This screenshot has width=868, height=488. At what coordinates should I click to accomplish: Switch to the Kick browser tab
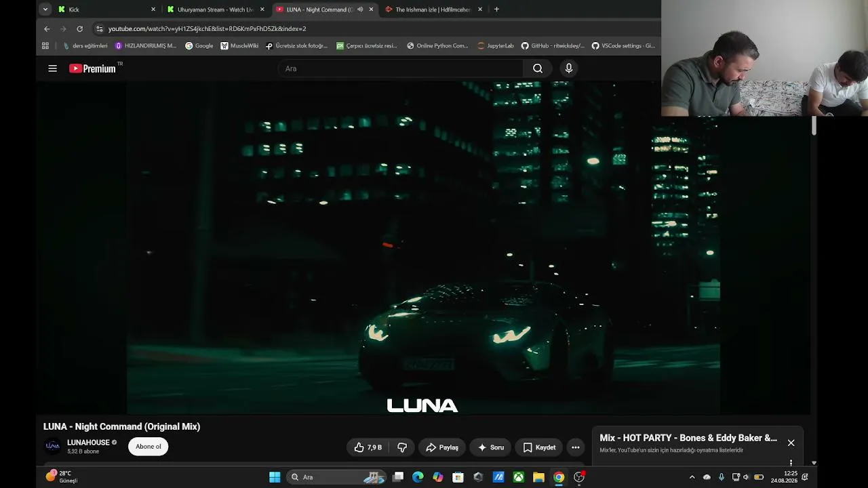[106, 9]
